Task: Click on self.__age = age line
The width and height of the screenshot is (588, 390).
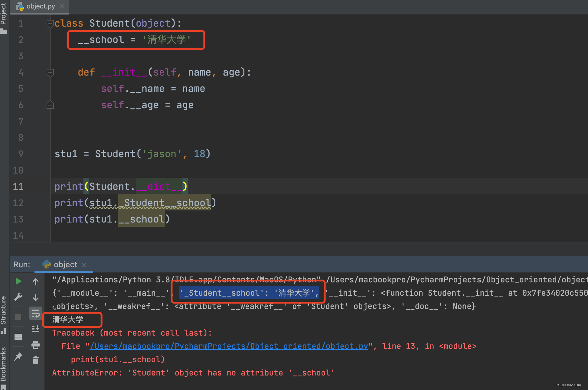Action: pyautogui.click(x=147, y=105)
